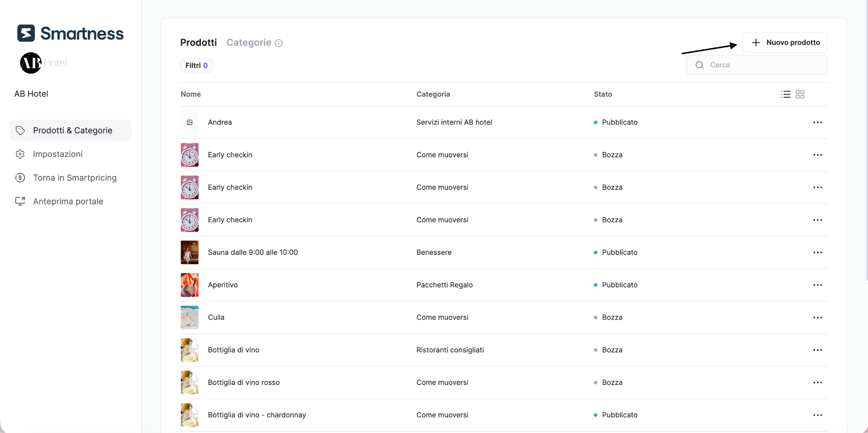The height and width of the screenshot is (433, 868).
Task: Open Prodotti & Categorie in sidebar
Action: 70,130
